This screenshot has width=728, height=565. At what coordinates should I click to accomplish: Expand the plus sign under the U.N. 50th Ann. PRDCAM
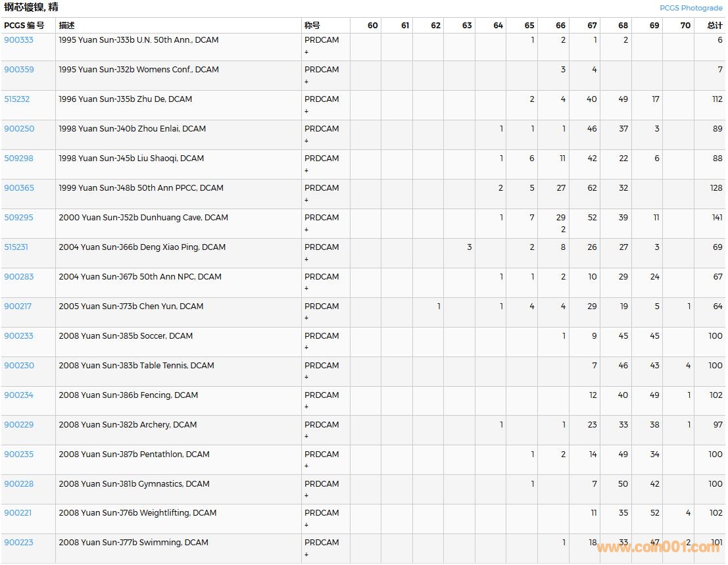coord(306,52)
